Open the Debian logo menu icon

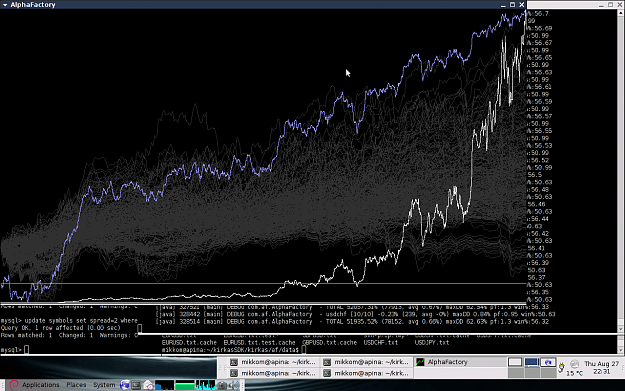click(x=14, y=385)
